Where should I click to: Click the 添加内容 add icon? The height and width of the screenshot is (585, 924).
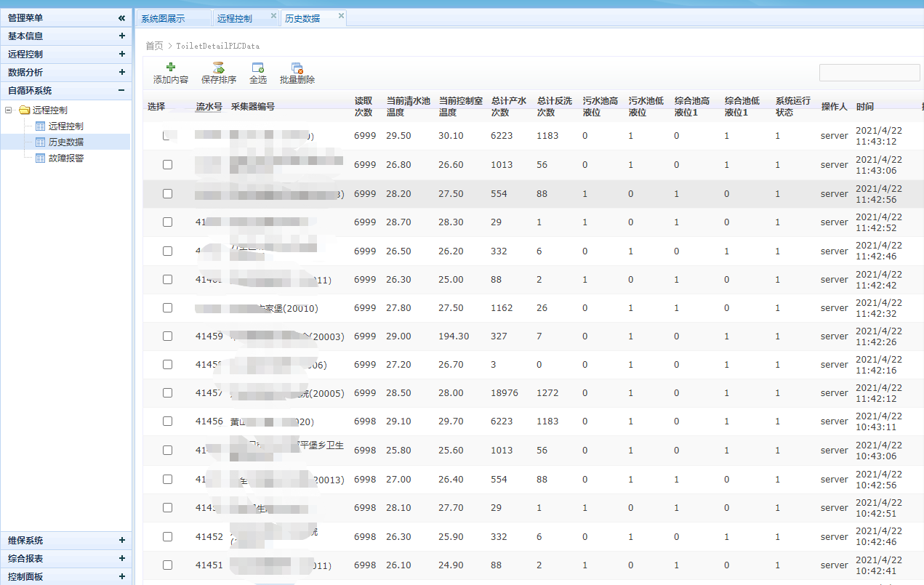[171, 68]
